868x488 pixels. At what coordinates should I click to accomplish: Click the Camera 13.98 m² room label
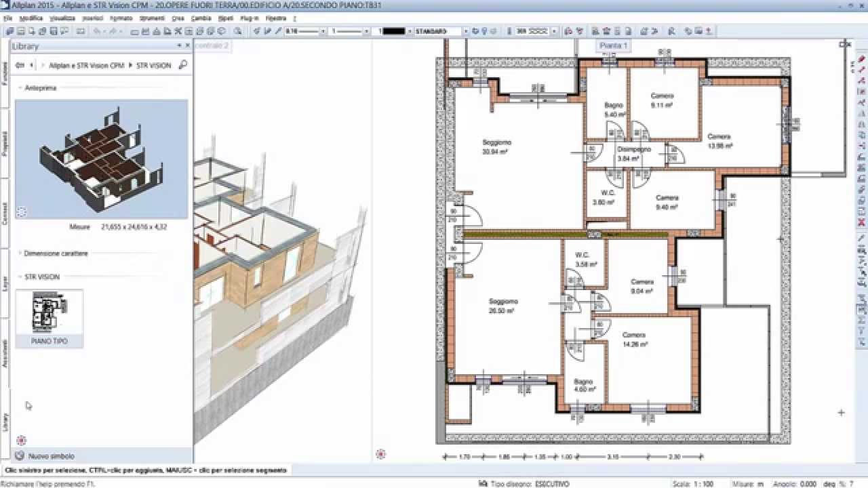[x=719, y=141]
